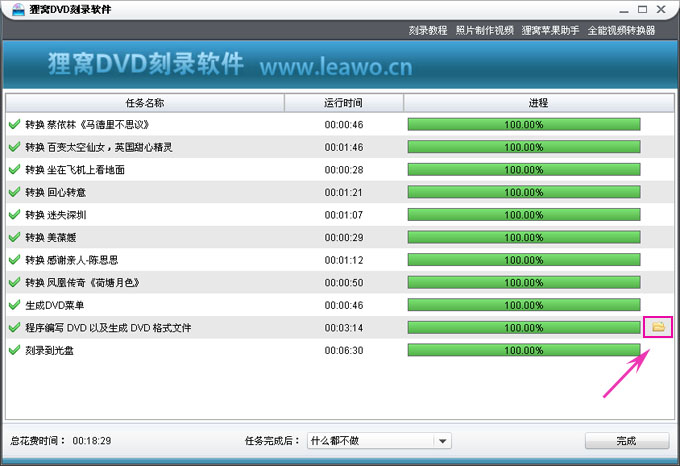The height and width of the screenshot is (466, 680).
Task: Click dropdown arrow of 任务完成后 combo box
Action: coord(442,441)
